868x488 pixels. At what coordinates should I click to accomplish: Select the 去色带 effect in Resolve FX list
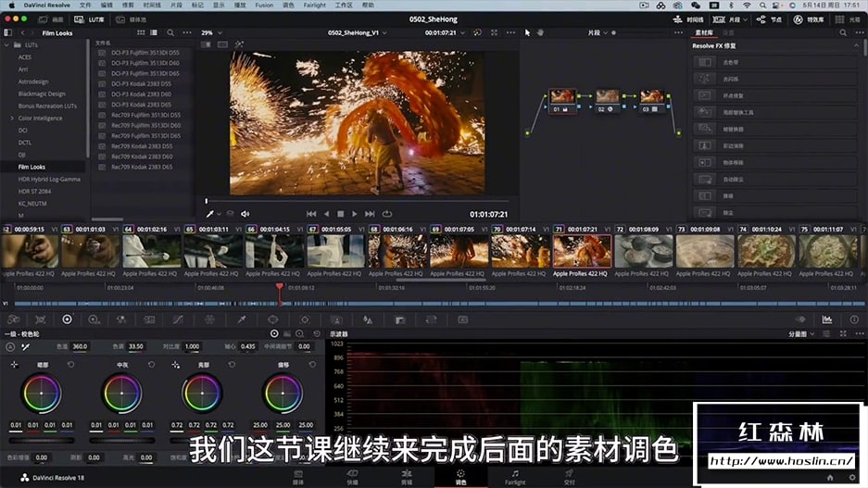(x=731, y=62)
